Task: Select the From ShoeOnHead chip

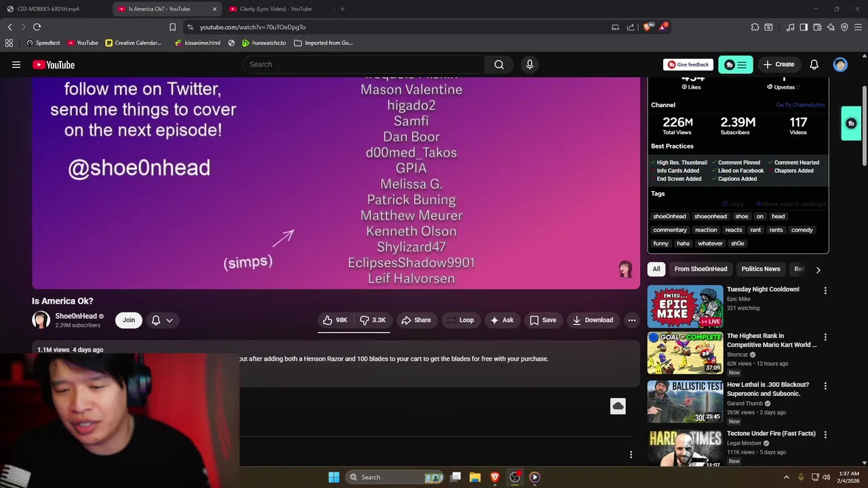Action: tap(701, 269)
